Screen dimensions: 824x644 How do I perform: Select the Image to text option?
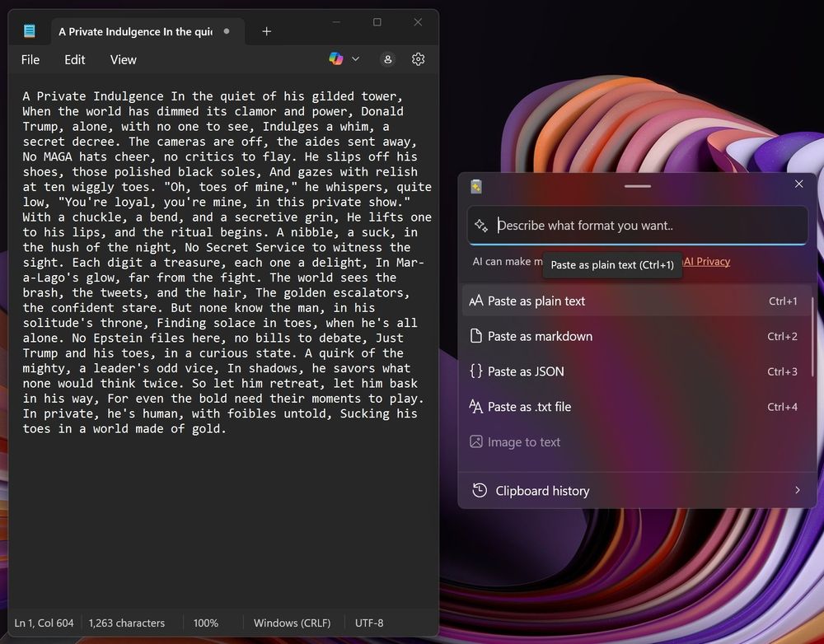tap(637, 441)
